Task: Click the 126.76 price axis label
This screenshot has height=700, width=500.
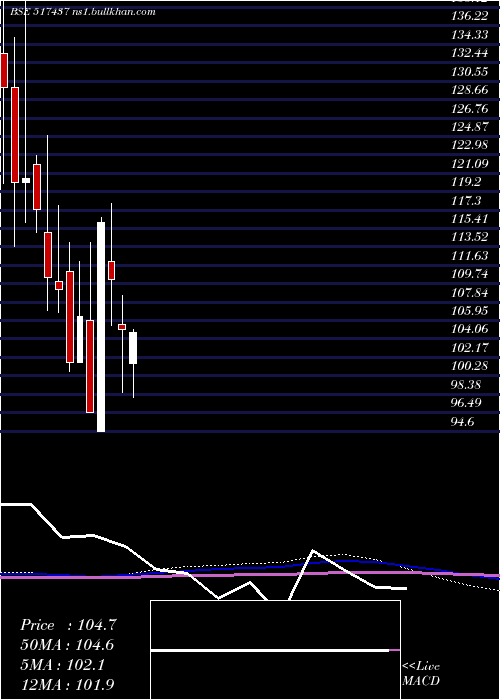Action: 469,108
